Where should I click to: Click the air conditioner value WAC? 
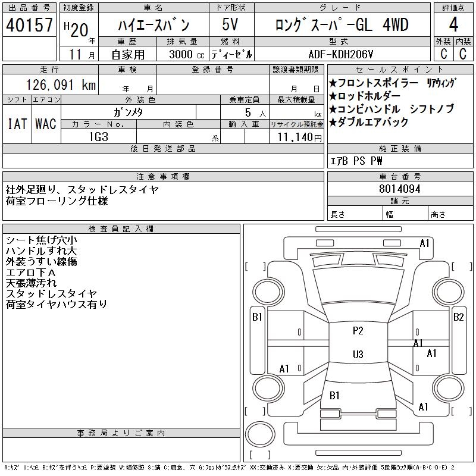(46, 124)
